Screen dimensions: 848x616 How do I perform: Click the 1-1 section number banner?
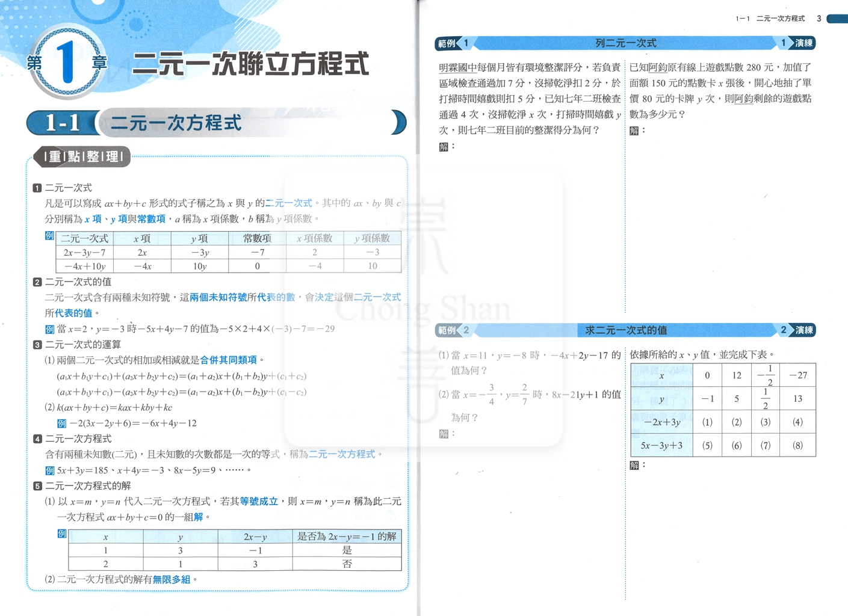coord(62,123)
